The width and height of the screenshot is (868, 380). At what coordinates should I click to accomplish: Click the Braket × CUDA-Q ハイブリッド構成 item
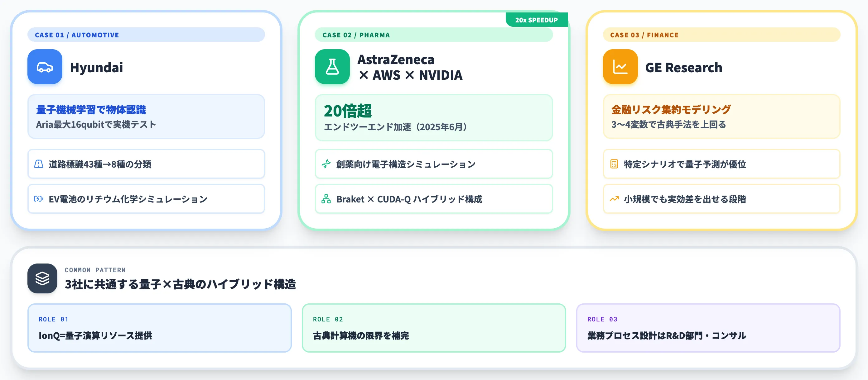[434, 199]
